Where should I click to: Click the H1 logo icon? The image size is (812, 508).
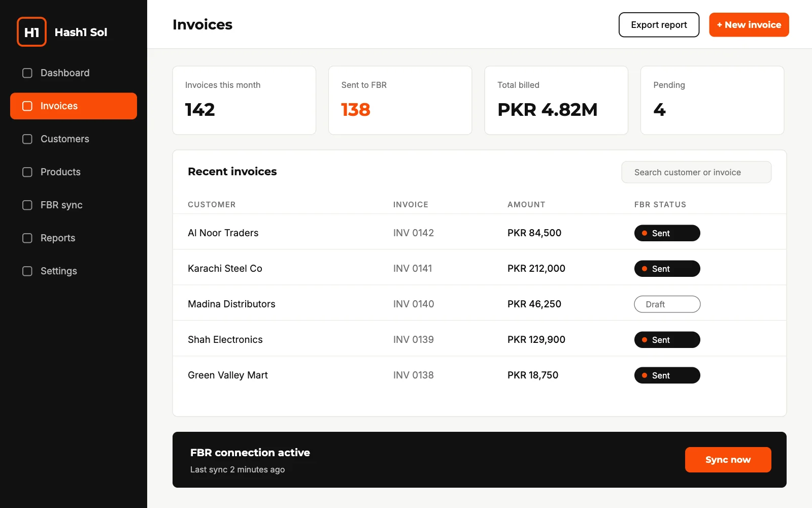pyautogui.click(x=31, y=32)
